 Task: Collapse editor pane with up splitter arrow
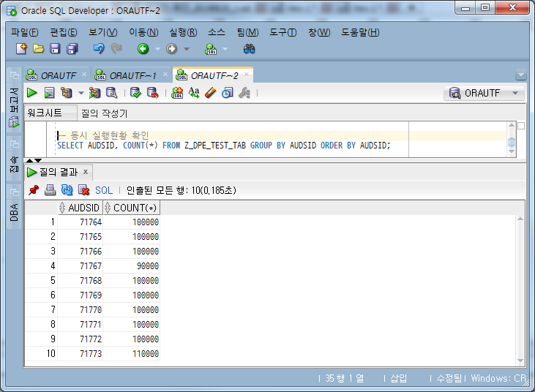30,161
